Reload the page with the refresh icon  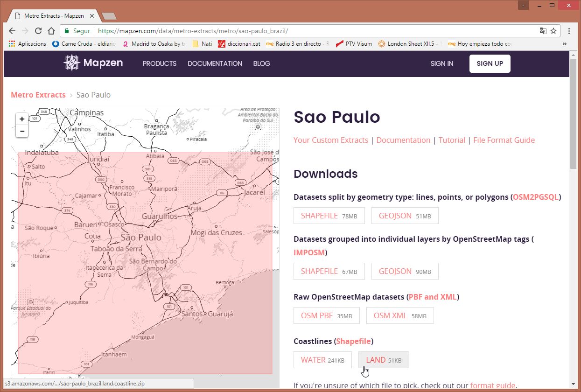coord(38,31)
